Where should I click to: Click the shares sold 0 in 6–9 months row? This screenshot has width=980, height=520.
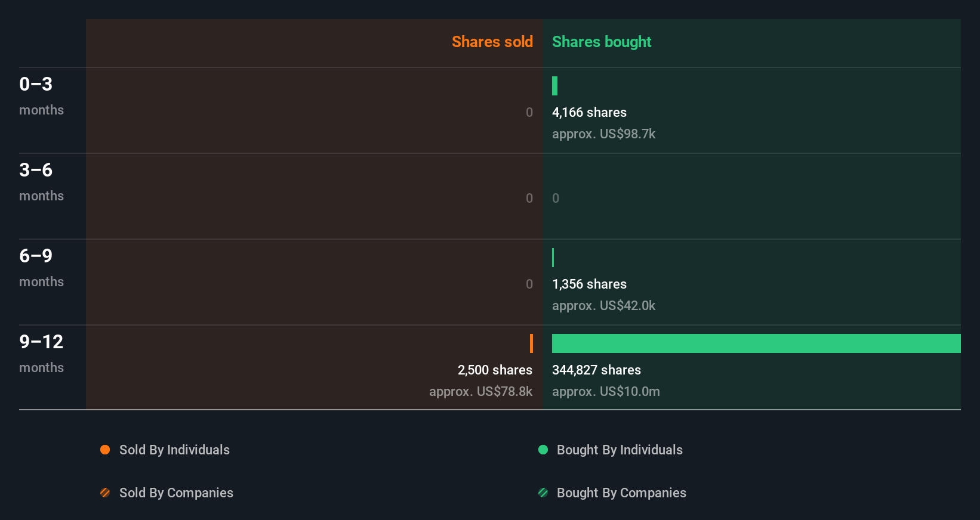[x=529, y=284]
